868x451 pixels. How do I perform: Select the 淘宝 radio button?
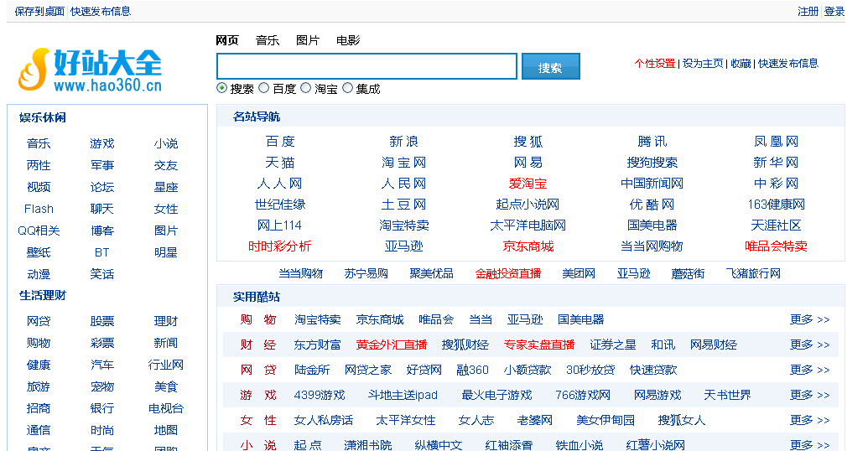tap(305, 88)
